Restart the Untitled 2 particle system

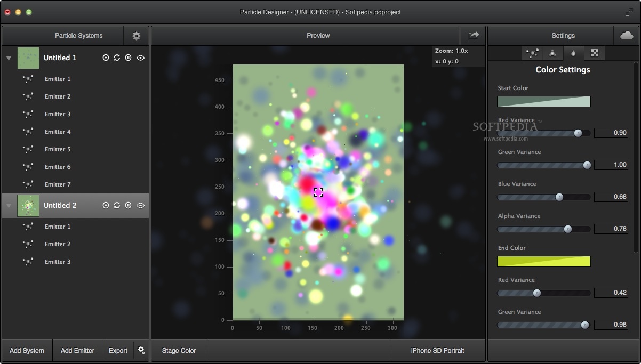pos(117,205)
